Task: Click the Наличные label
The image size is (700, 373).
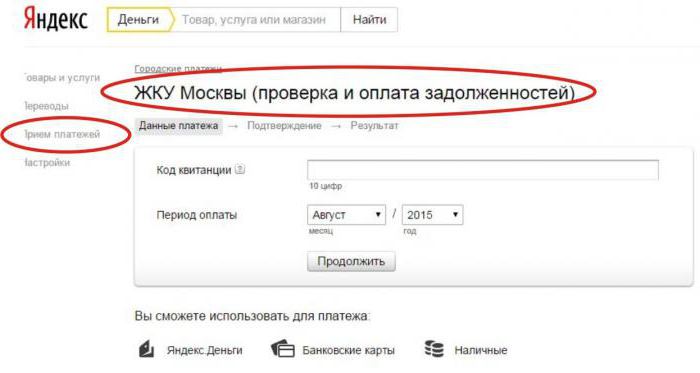Action: coord(481,350)
